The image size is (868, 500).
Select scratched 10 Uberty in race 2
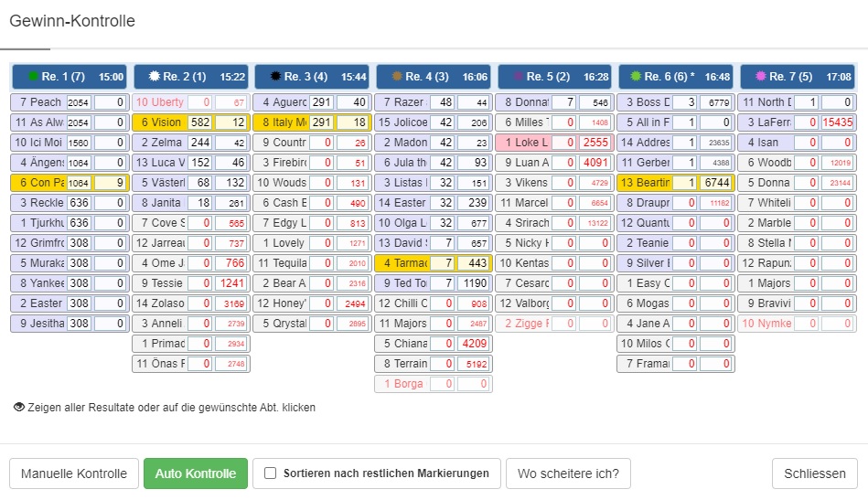(191, 102)
